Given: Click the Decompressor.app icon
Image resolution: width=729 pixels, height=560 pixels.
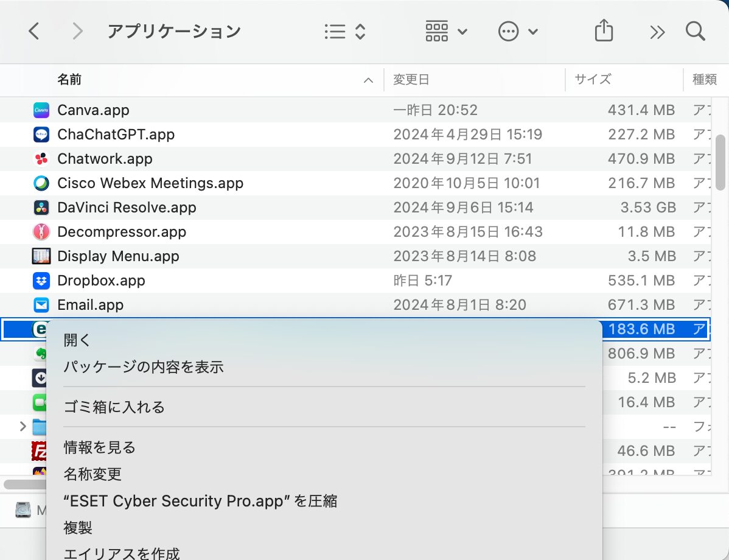Looking at the screenshot, I should point(41,232).
